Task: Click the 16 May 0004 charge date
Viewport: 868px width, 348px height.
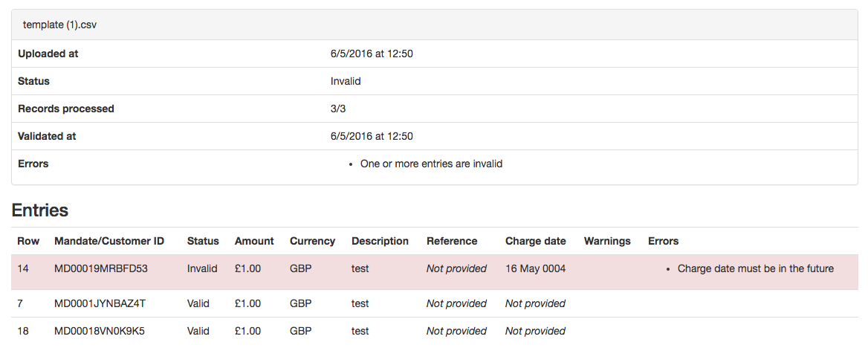Action: [535, 268]
